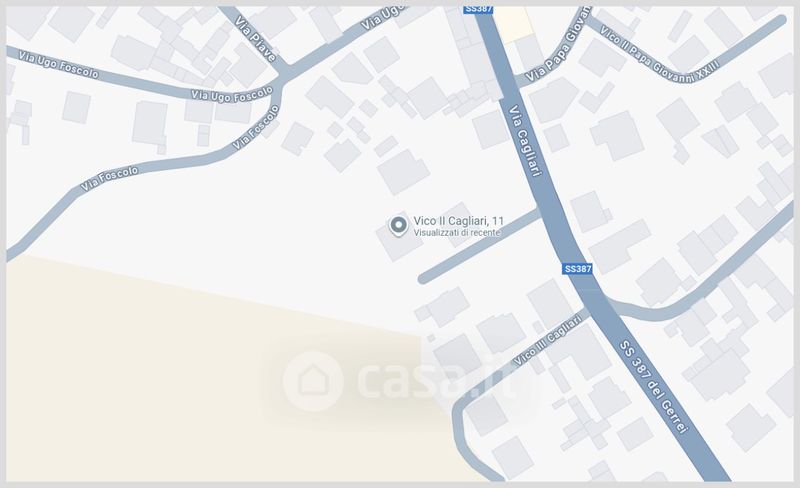Select the Vico II Cagliari, 11 label
Screen dimensions: 800x488
458,221
